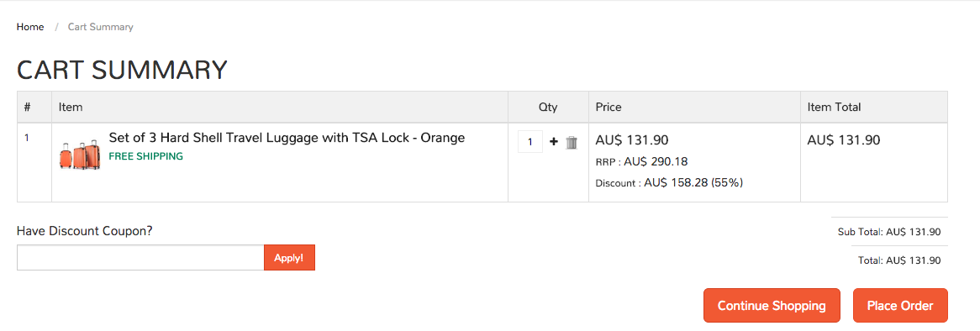The image size is (980, 331).
Task: Remove item using the trash bin icon
Action: click(x=572, y=143)
